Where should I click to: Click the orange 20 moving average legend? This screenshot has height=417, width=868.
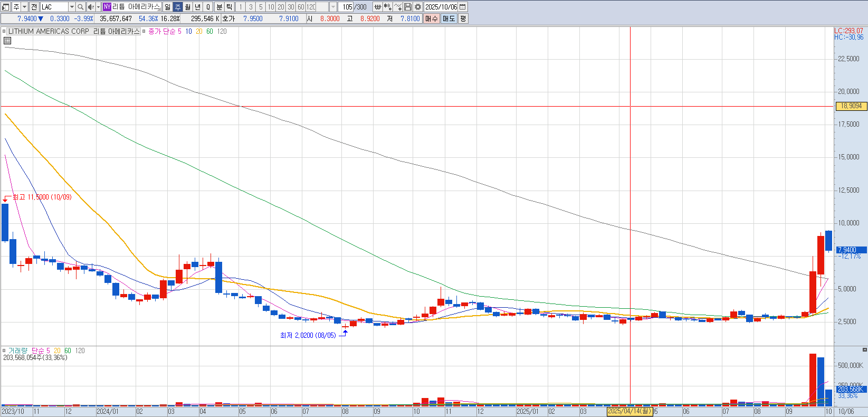[199, 31]
